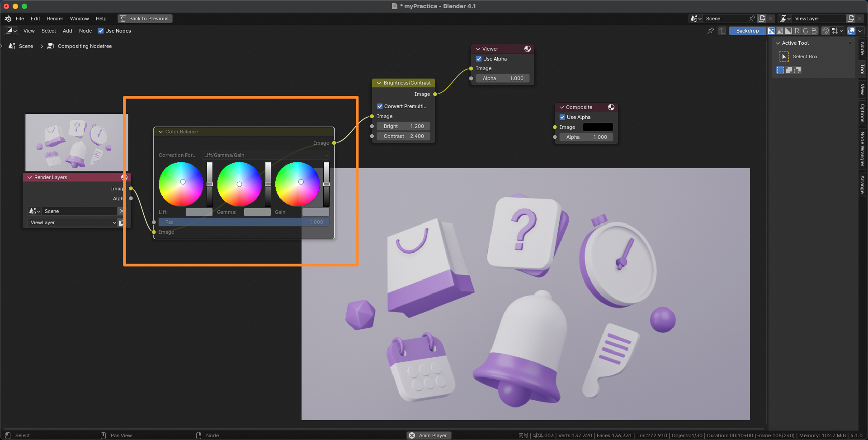The image size is (868, 440).
Task: Select Color and Alpha backdrop channel icon
Action: (771, 31)
